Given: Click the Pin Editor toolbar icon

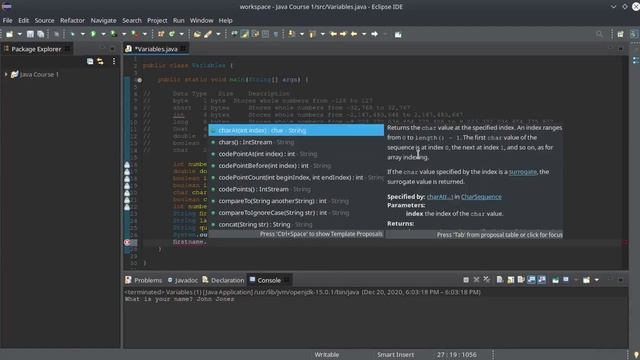Looking at the screenshot, I should pyautogui.click(x=398, y=34).
